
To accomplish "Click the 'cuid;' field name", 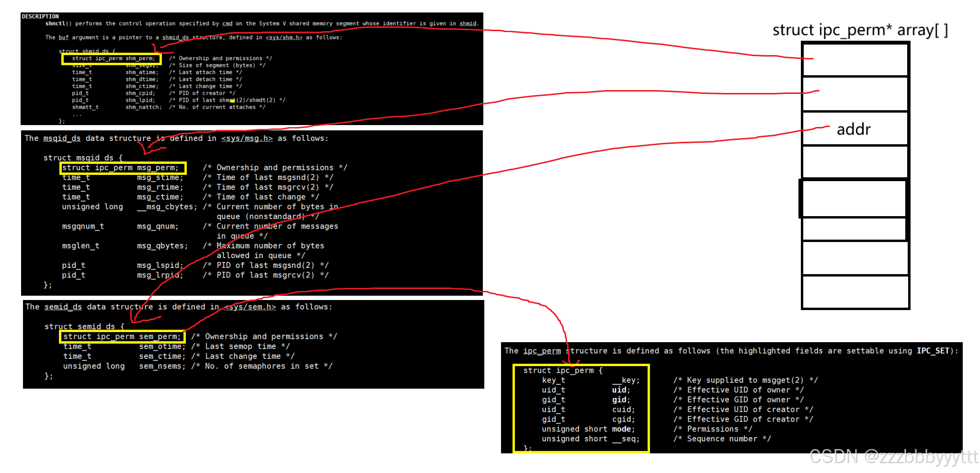I will tap(624, 410).
